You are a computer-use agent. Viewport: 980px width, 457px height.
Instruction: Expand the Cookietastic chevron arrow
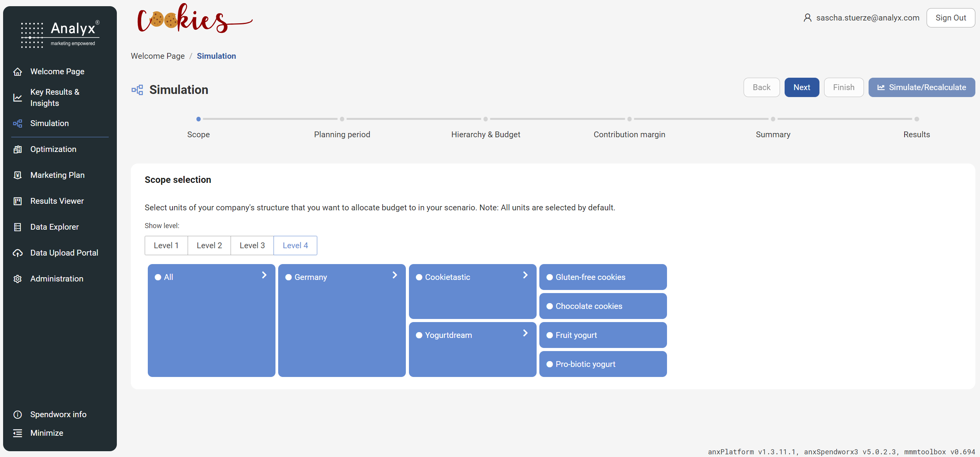pos(525,275)
